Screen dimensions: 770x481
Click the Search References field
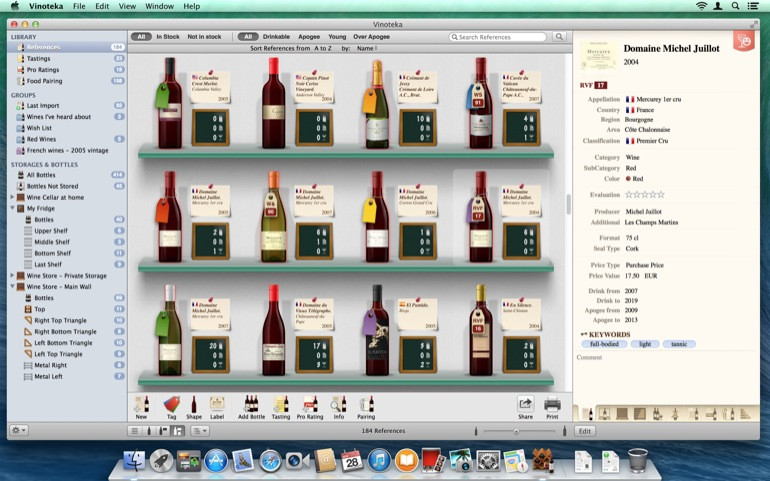497,37
